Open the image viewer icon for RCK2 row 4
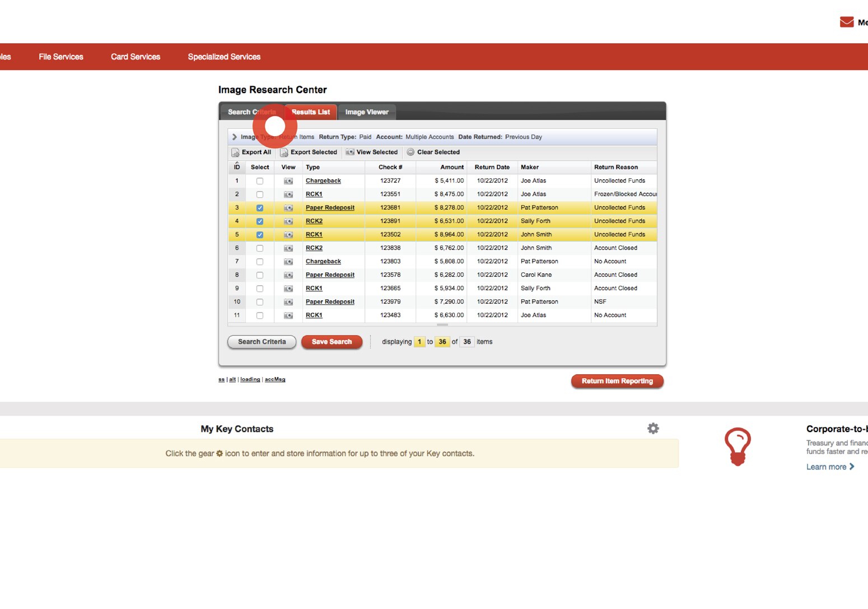868x609 pixels. tap(288, 221)
